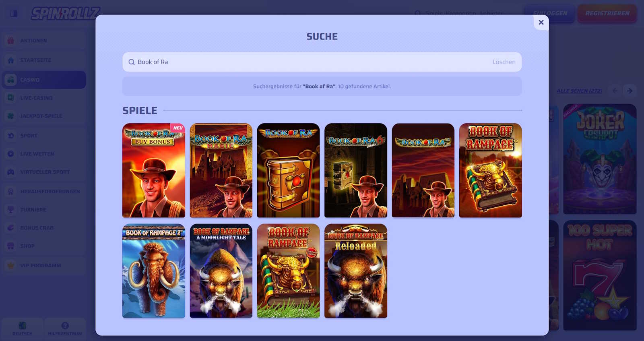Toggle the sidebar collapse icon
Image resolution: width=644 pixels, height=341 pixels.
coord(14,13)
